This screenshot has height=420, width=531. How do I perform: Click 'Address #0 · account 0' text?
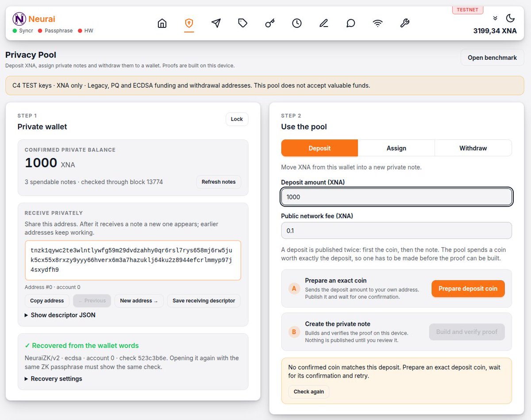[x=53, y=287]
